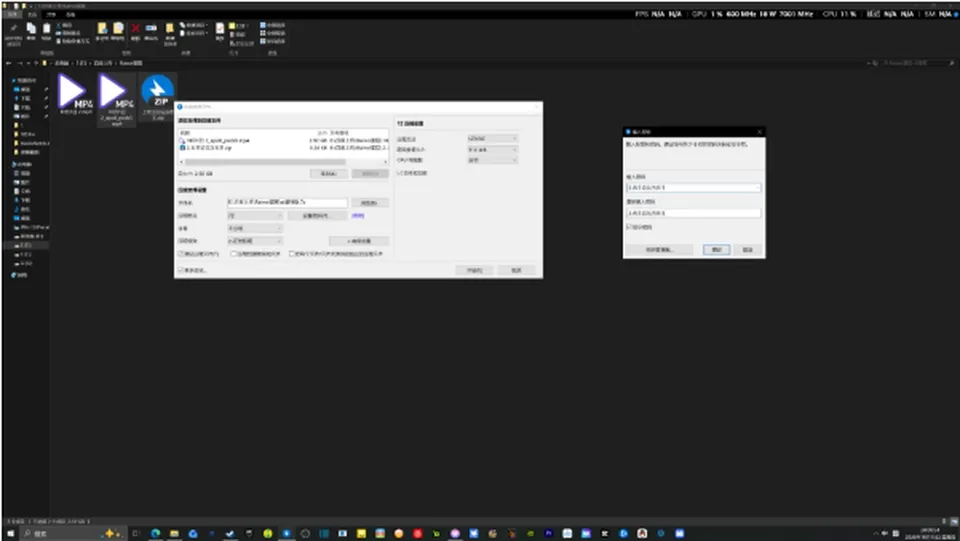The image size is (960, 541).
Task: Click the Set password button in compress dialog
Action: 317,215
